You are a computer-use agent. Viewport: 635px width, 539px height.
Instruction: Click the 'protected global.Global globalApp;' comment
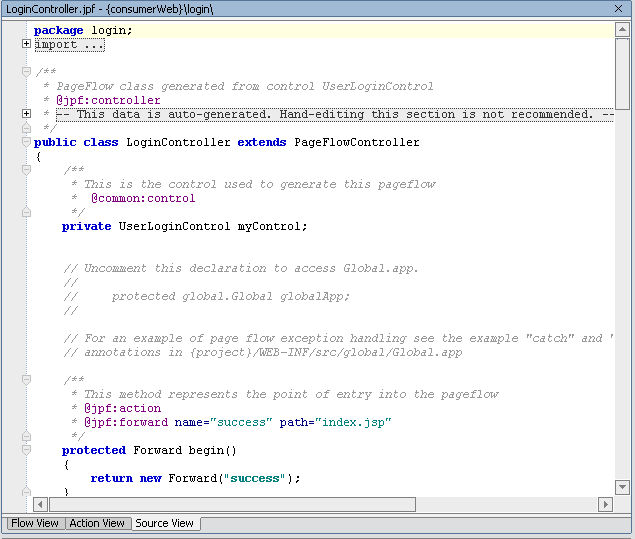[230, 296]
